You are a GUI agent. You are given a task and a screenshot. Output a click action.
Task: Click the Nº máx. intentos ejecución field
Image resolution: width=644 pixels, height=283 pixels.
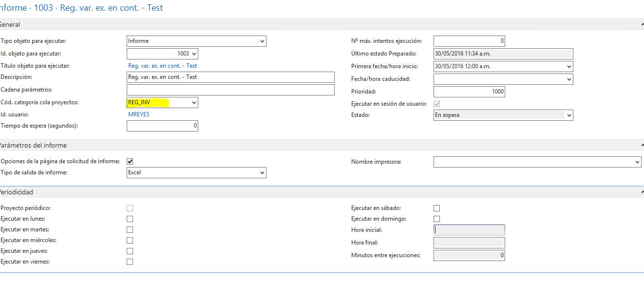[x=469, y=41]
